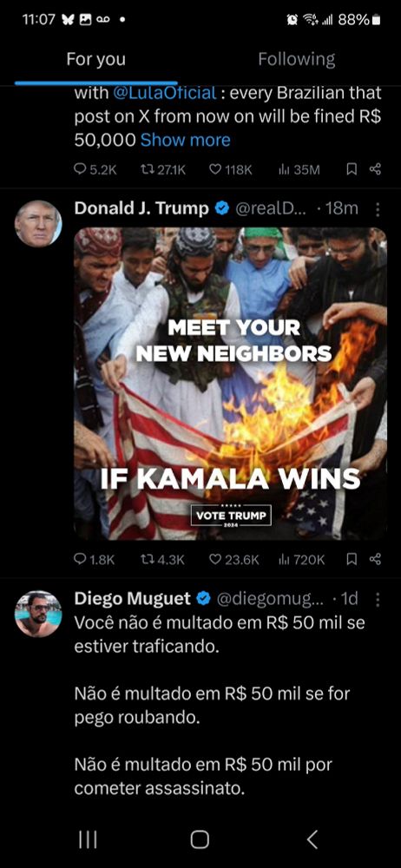
Task: Like the top post with 118K likes
Action: [x=230, y=169]
